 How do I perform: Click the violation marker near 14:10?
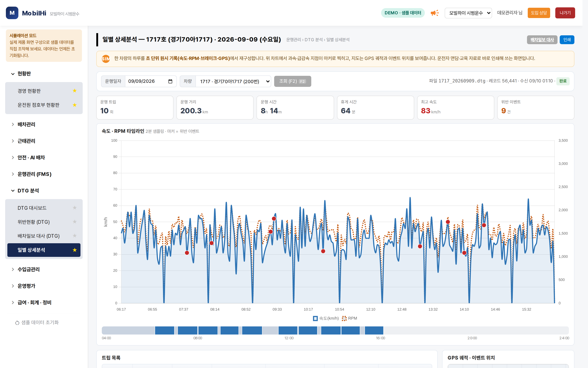click(x=464, y=253)
